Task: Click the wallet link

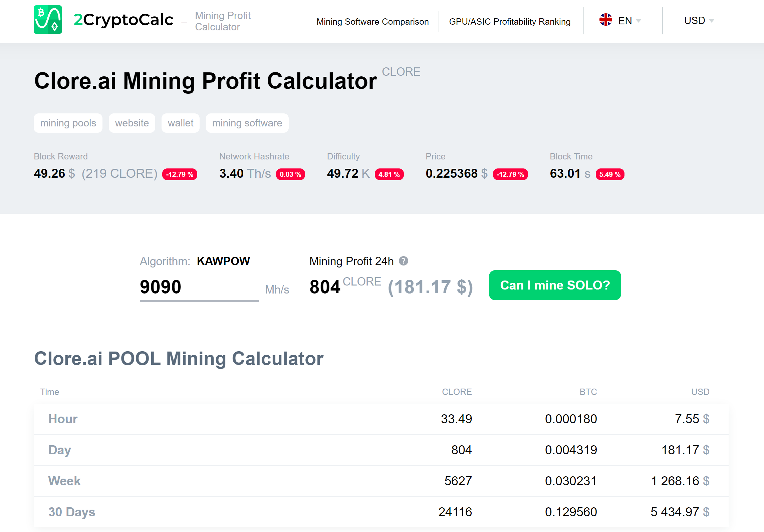Action: [181, 122]
